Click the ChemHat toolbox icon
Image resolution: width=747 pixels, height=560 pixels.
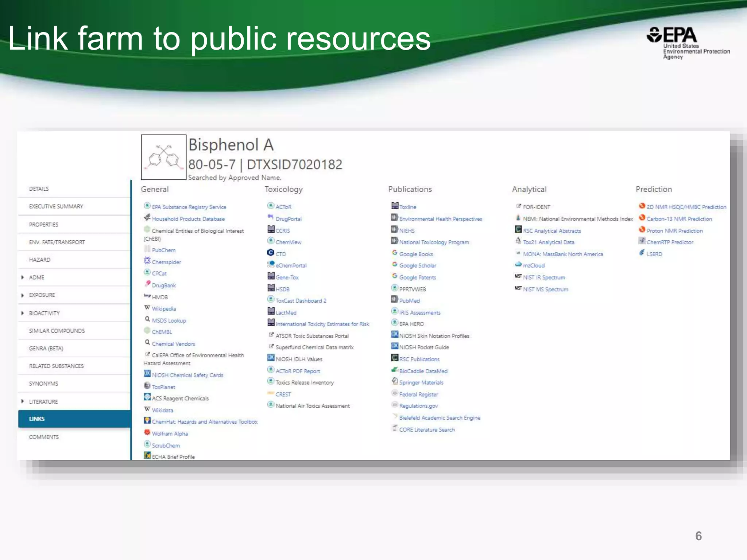point(147,420)
